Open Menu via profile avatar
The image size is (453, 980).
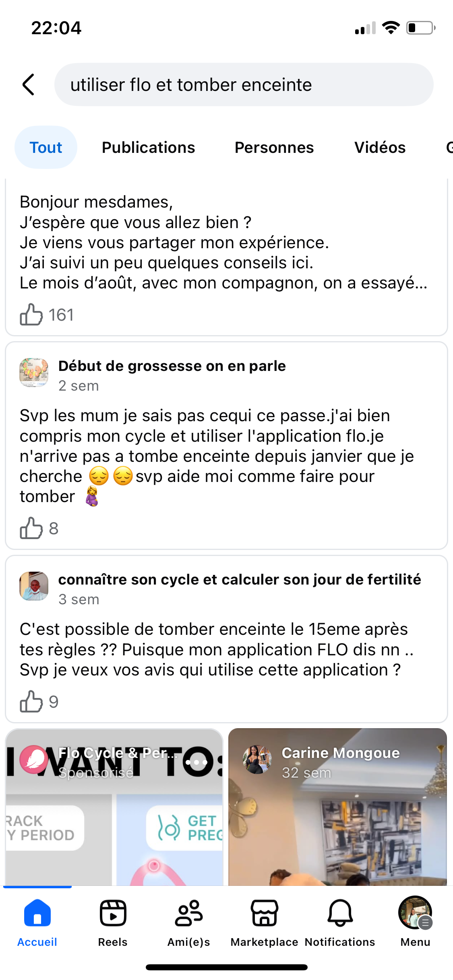[415, 912]
